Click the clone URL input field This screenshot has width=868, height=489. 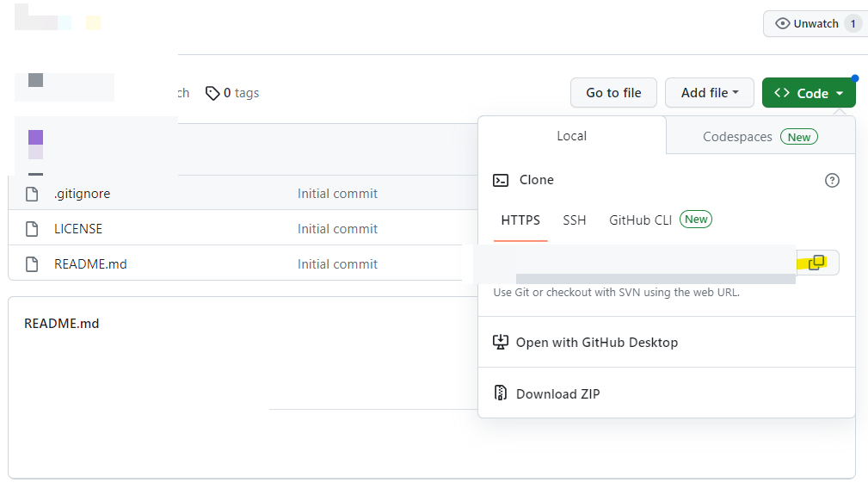645,263
